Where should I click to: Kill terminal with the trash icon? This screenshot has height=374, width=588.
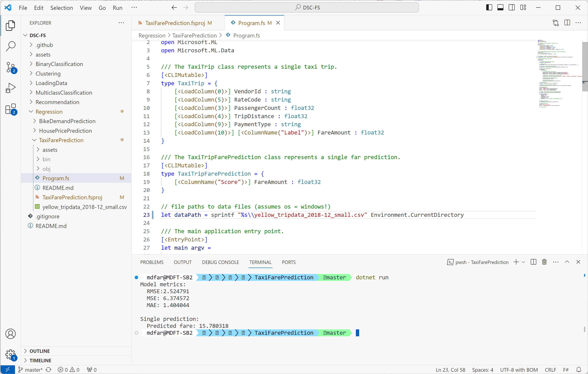coord(544,262)
